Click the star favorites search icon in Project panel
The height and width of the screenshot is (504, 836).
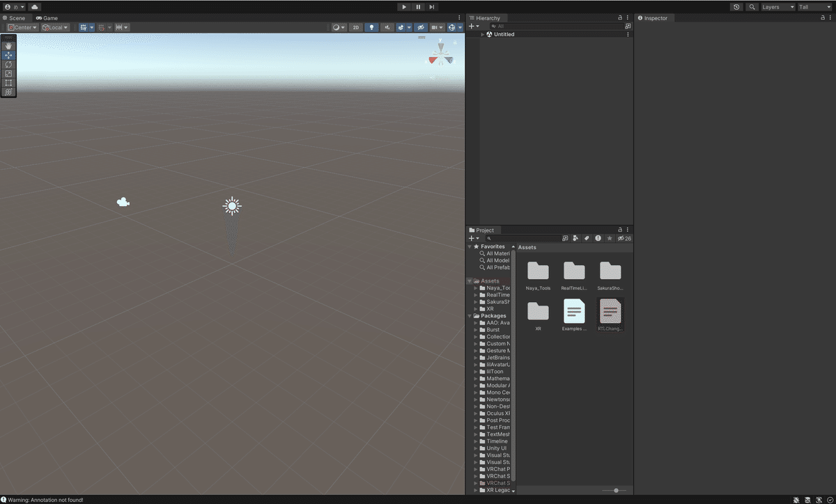point(608,238)
